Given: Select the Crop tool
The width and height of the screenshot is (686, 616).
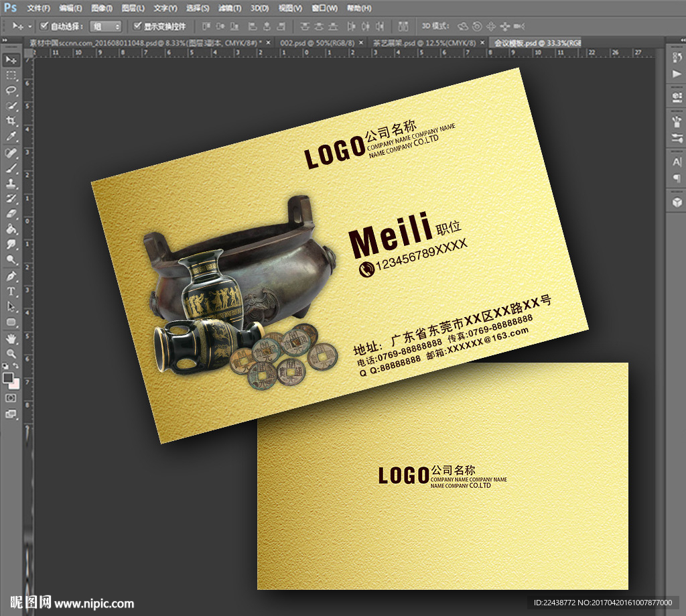Looking at the screenshot, I should (x=11, y=121).
